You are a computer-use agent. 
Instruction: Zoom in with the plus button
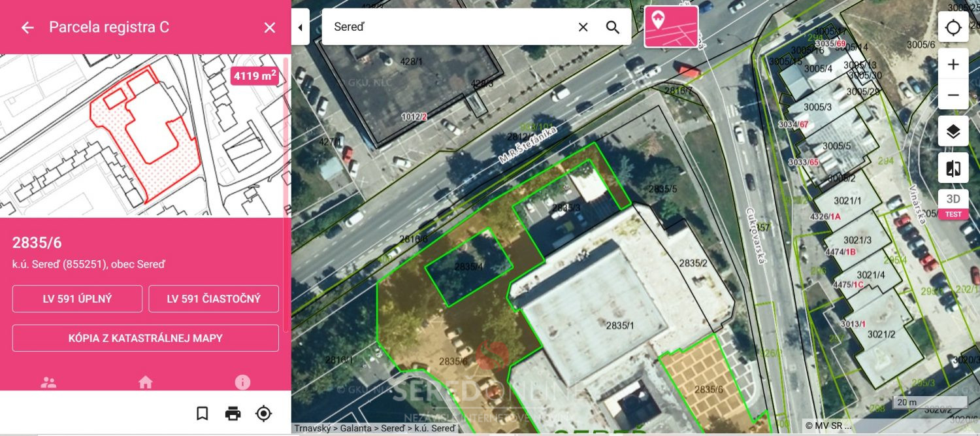953,65
